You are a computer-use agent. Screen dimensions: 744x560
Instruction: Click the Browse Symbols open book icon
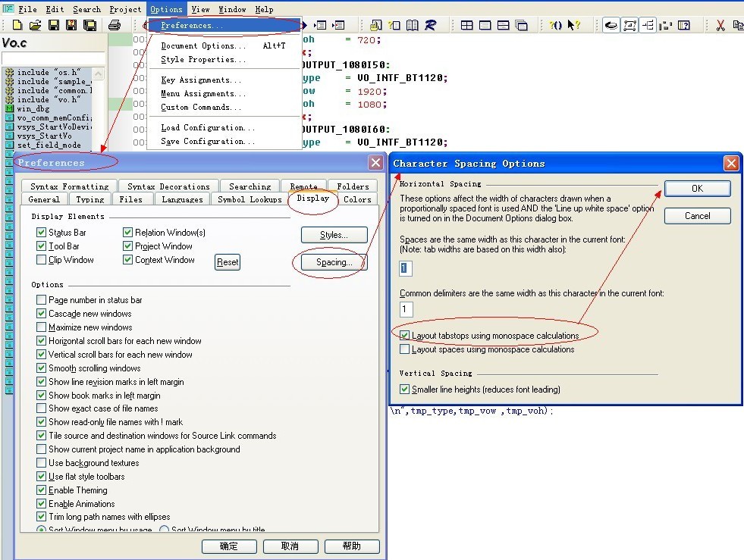413,25
